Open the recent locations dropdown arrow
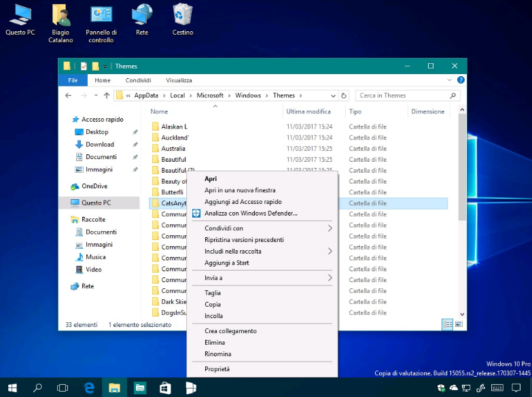This screenshot has height=397, width=532. pos(96,96)
